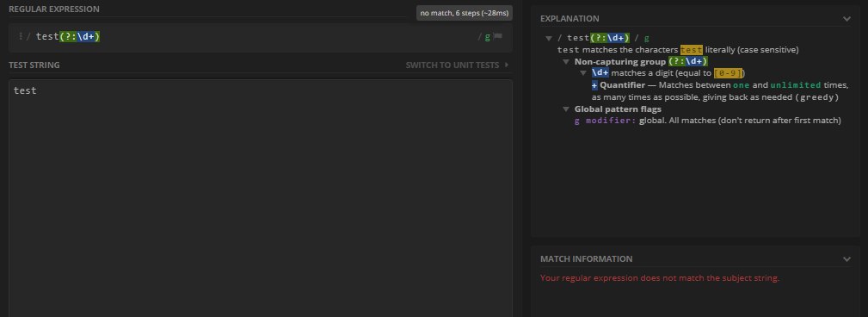
Task: Collapse the Explanation panel with its chevron
Action: [x=846, y=19]
